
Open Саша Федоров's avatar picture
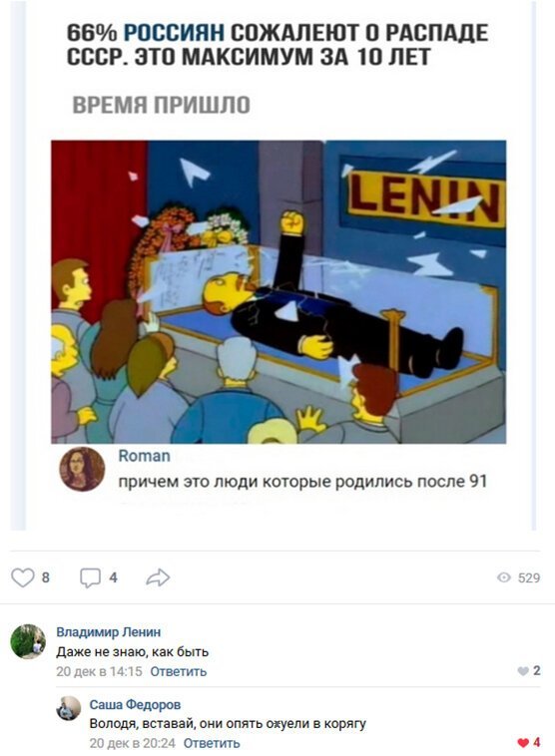pyautogui.click(x=69, y=708)
